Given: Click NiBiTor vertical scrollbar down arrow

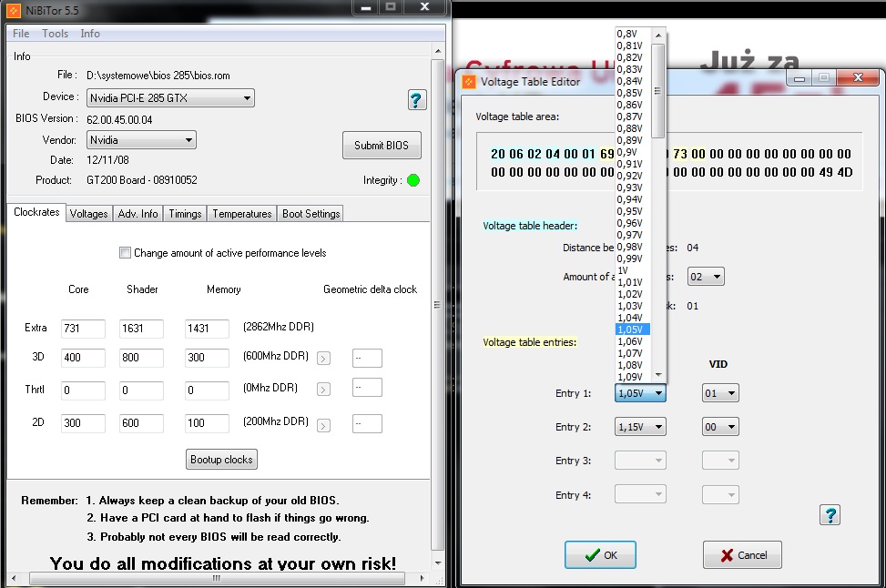Looking at the screenshot, I should click(438, 563).
